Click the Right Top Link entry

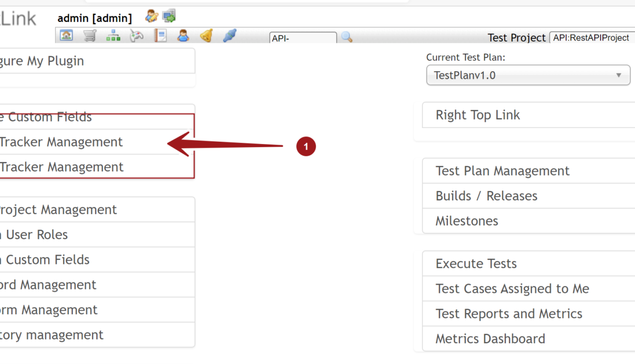click(x=477, y=115)
